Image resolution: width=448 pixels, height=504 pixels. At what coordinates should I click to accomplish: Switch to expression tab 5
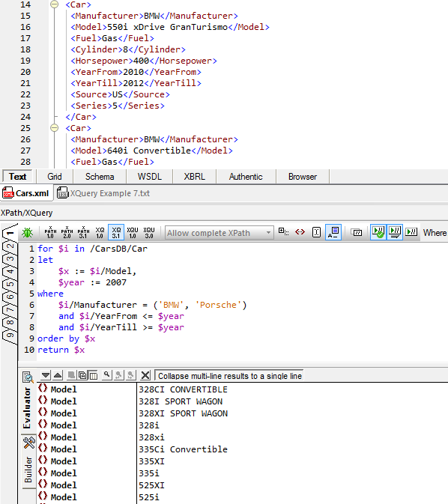(x=10, y=284)
